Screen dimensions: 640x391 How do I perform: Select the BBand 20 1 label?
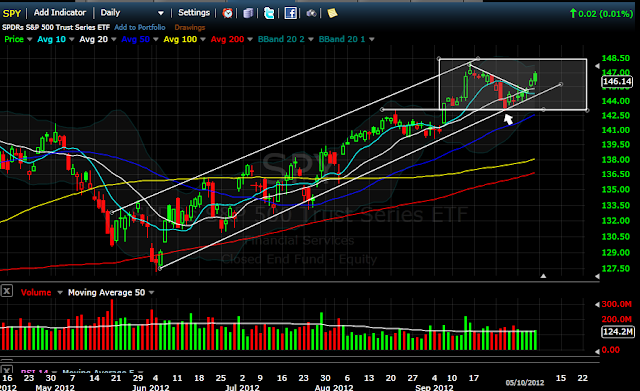pos(342,39)
